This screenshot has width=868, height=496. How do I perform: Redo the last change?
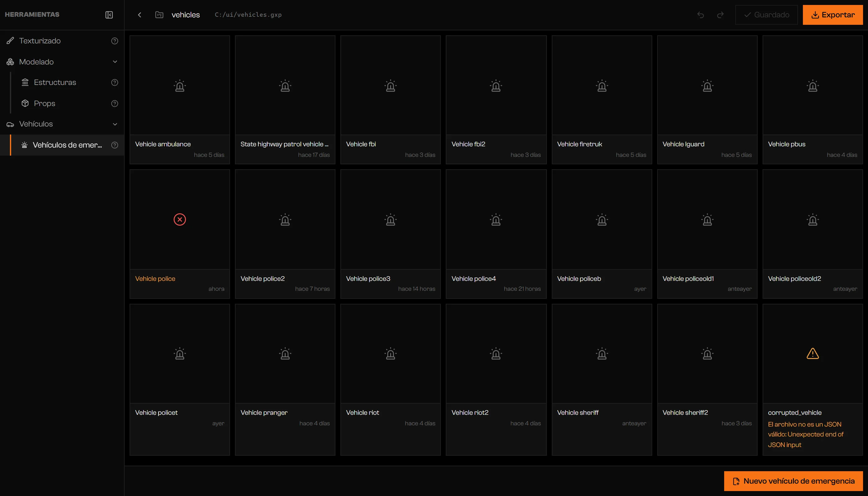720,15
